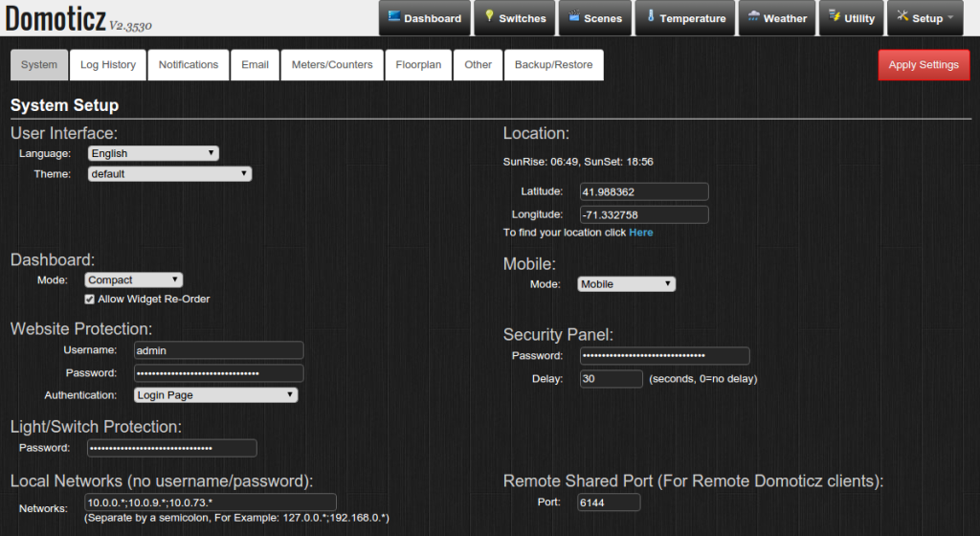The image size is (980, 536).
Task: Click the 'SunRise: 06:49, SunSet: 18:56' text
Action: pos(578,162)
